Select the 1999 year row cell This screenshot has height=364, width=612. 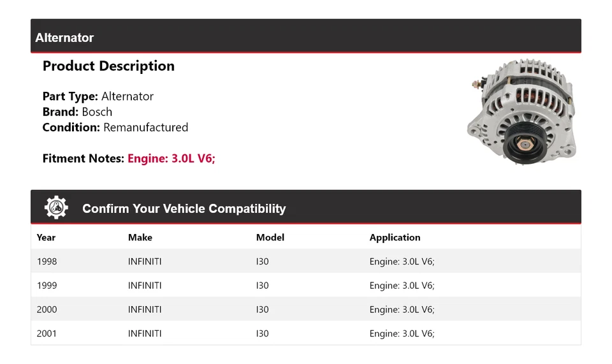point(47,286)
